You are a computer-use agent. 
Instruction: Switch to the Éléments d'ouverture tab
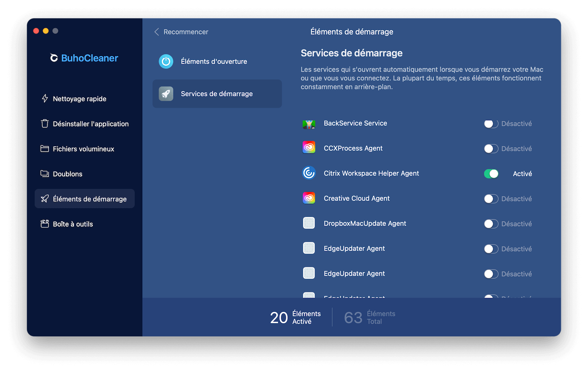(x=217, y=61)
